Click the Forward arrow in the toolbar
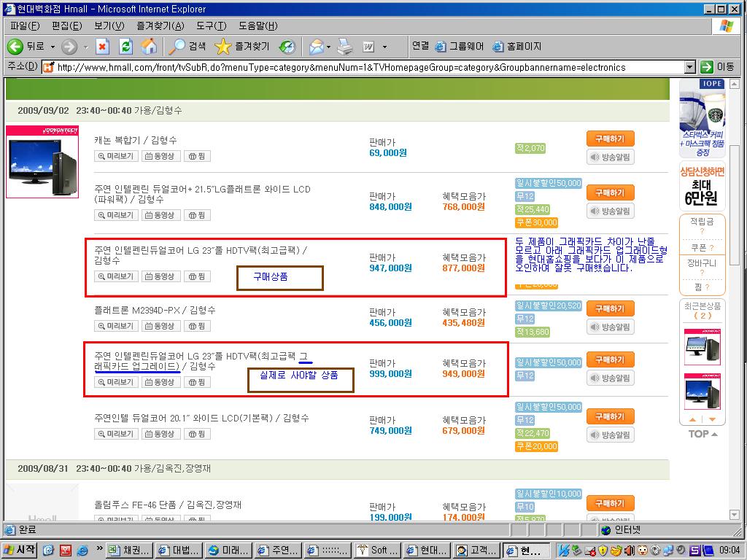 coord(69,46)
